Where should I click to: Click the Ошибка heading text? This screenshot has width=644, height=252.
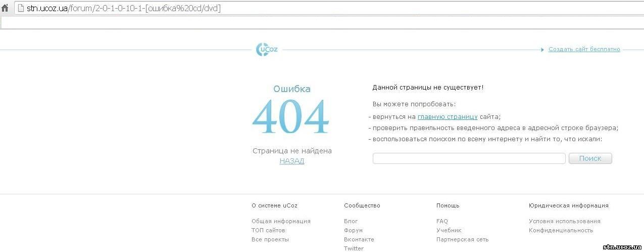pos(292,89)
